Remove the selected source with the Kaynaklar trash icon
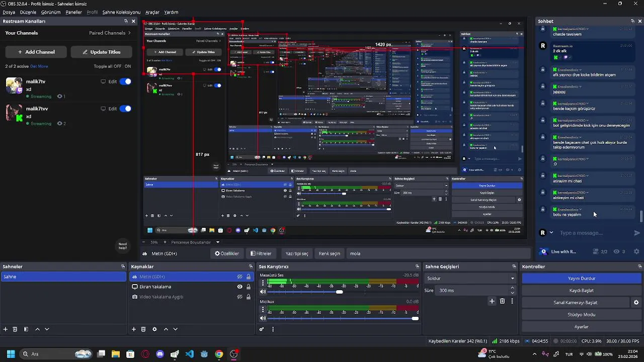This screenshot has height=362, width=644. coord(143,329)
